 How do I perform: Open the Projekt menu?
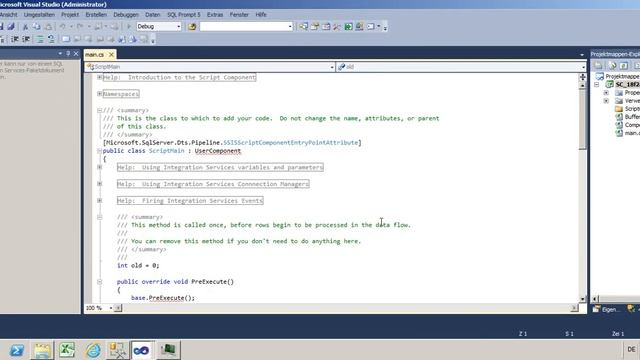click(x=70, y=15)
